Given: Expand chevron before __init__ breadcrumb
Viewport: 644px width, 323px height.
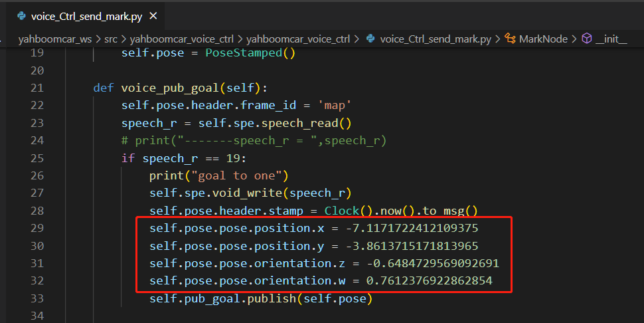Looking at the screenshot, I should (x=574, y=39).
